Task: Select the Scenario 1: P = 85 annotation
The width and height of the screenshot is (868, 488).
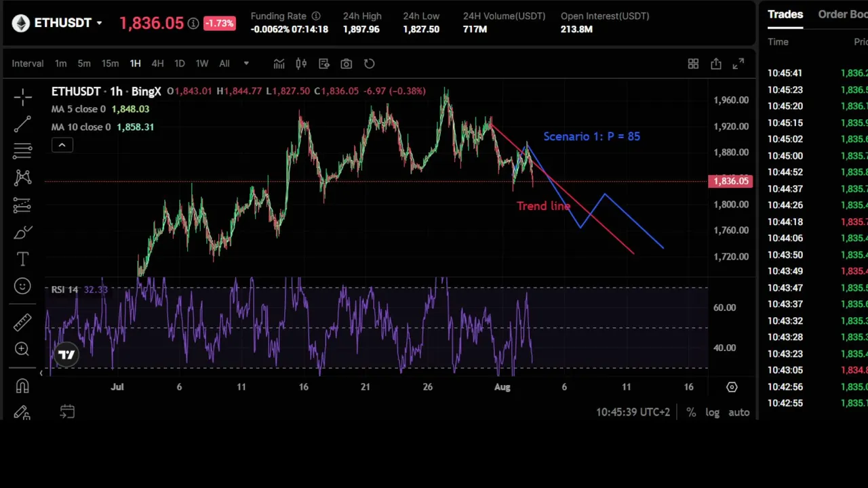Action: [591, 136]
